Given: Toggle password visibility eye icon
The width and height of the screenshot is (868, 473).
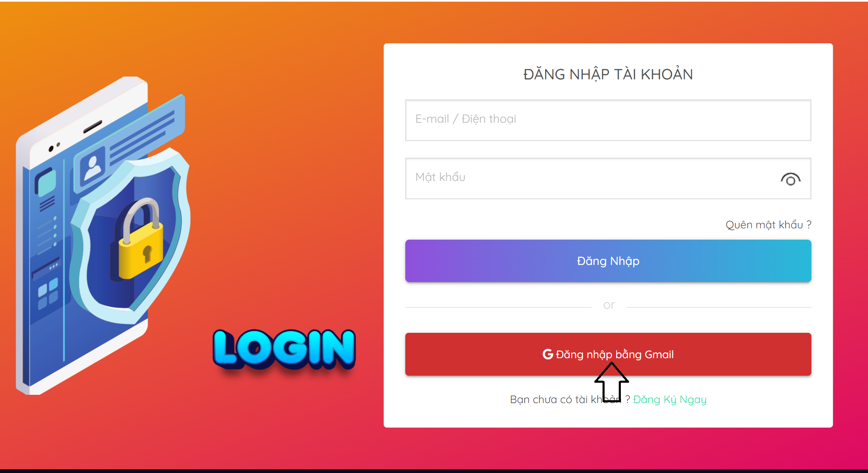Looking at the screenshot, I should [x=790, y=179].
